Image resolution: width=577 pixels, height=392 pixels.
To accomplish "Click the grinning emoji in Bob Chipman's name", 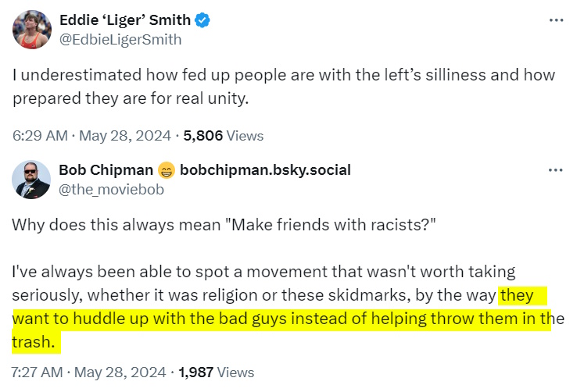I will click(166, 170).
